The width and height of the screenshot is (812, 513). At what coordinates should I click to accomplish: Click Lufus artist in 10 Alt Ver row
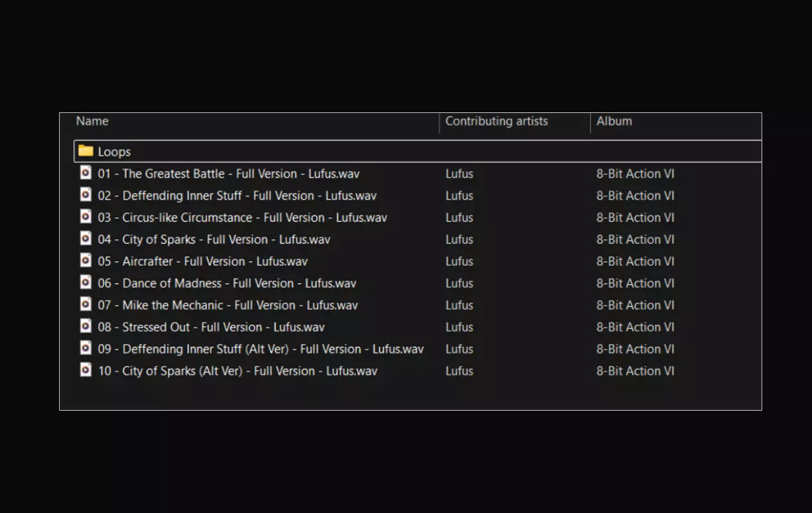(x=459, y=371)
